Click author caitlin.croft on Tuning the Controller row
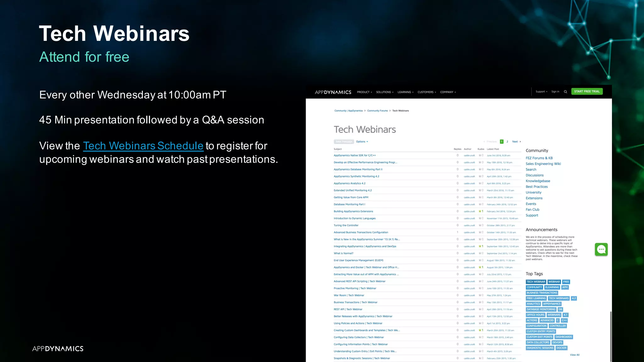 click(469, 226)
